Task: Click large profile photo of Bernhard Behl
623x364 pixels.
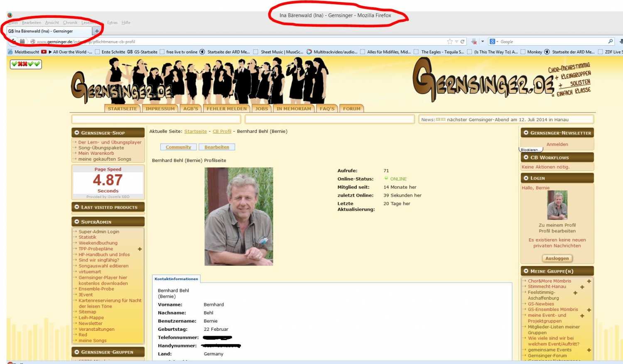Action: [239, 216]
